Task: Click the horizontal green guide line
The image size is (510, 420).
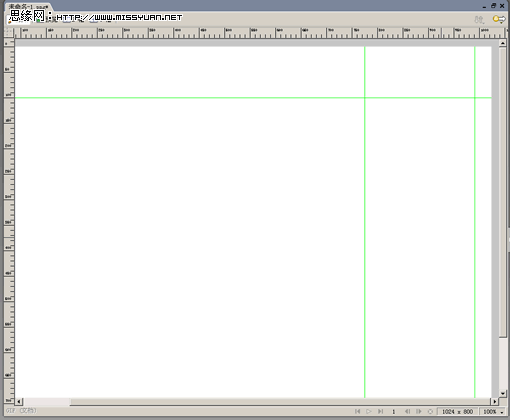Action: tap(253, 98)
